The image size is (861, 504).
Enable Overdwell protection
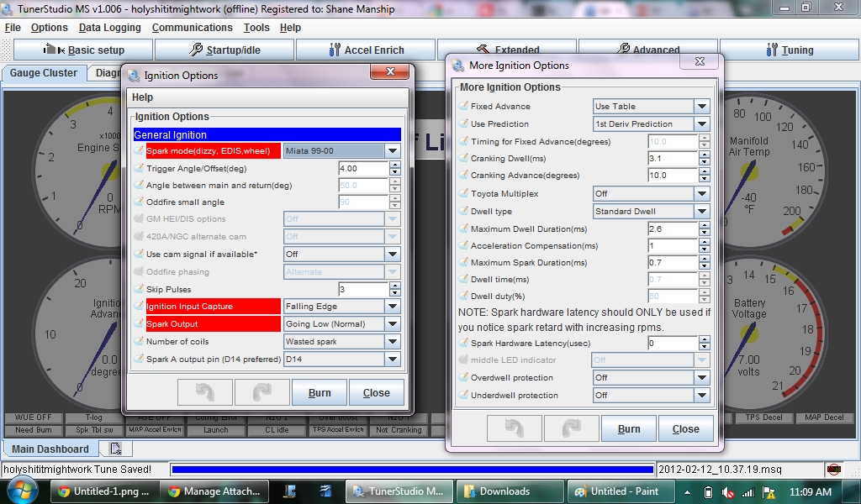[x=650, y=377]
